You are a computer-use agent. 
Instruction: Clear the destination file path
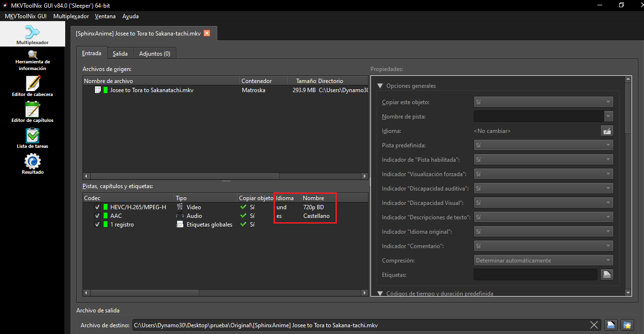click(x=594, y=325)
